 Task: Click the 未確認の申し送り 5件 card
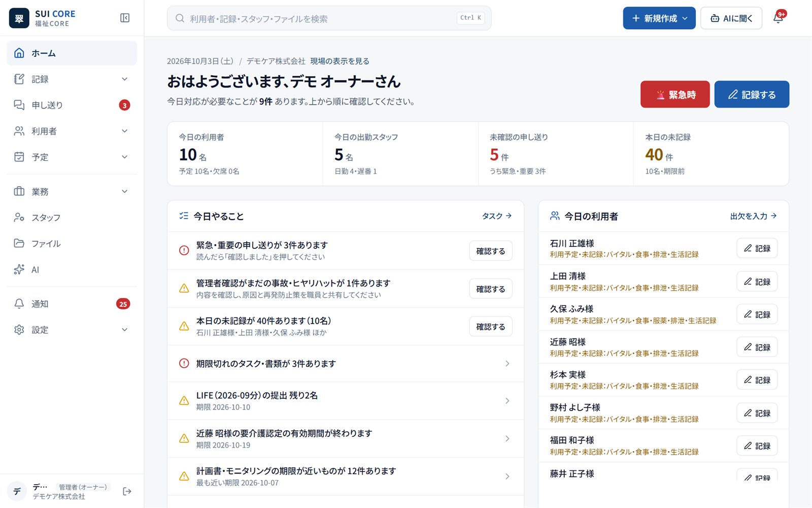pyautogui.click(x=556, y=154)
